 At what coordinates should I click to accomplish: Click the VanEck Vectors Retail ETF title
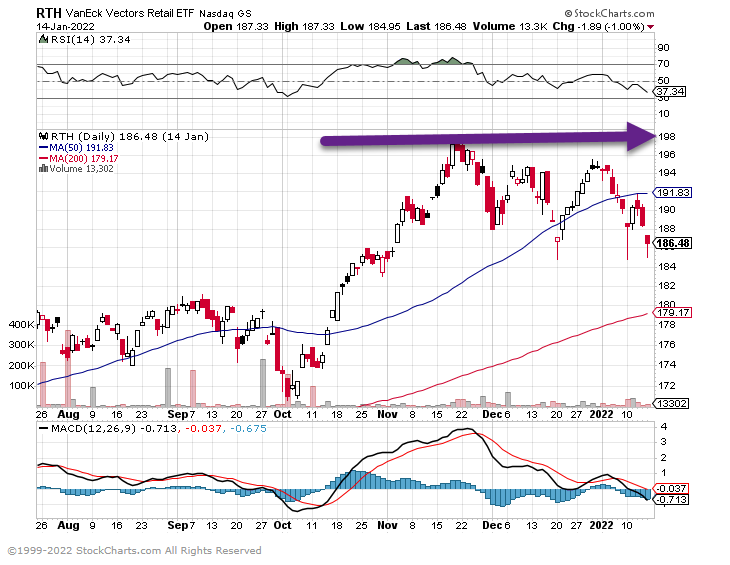click(129, 13)
